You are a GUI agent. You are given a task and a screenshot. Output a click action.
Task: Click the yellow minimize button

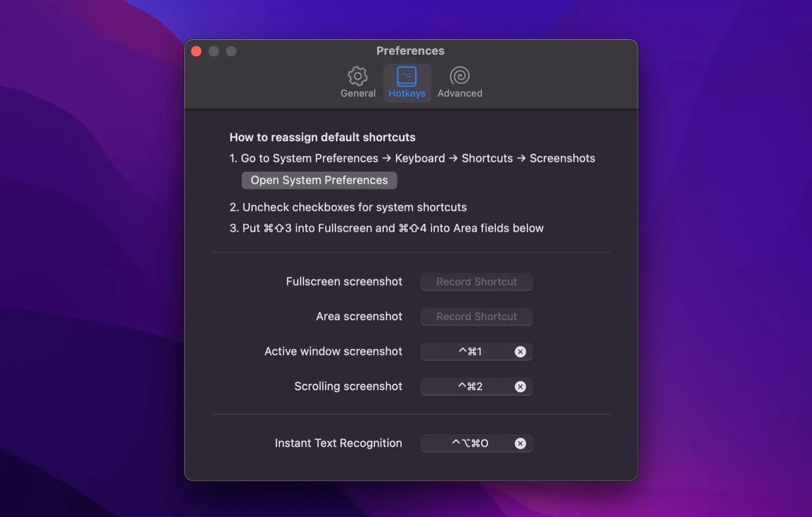point(213,51)
